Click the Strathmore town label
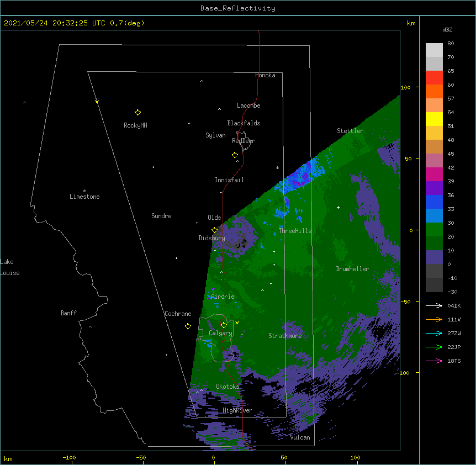Viewport: 476px width, 465px height. pyautogui.click(x=285, y=336)
